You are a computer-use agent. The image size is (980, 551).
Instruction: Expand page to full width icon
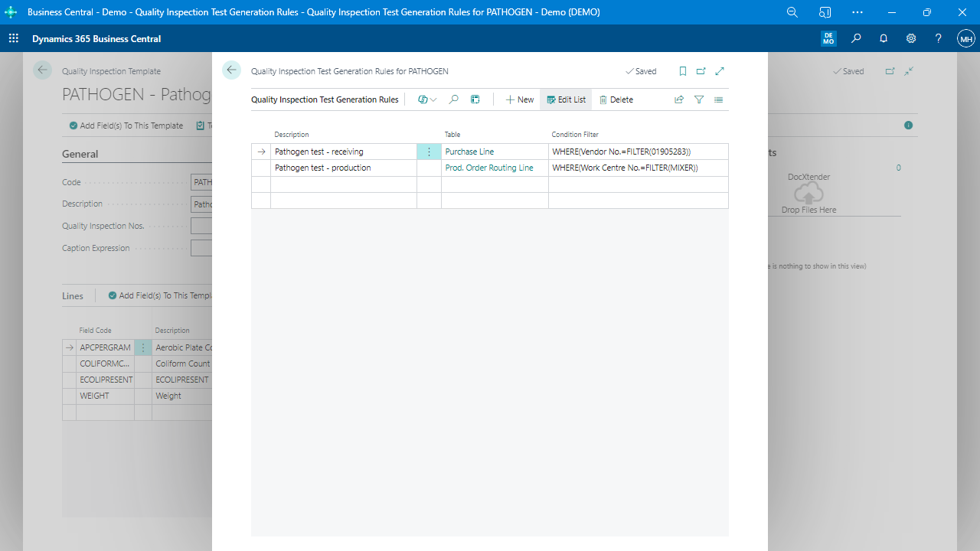coord(720,71)
